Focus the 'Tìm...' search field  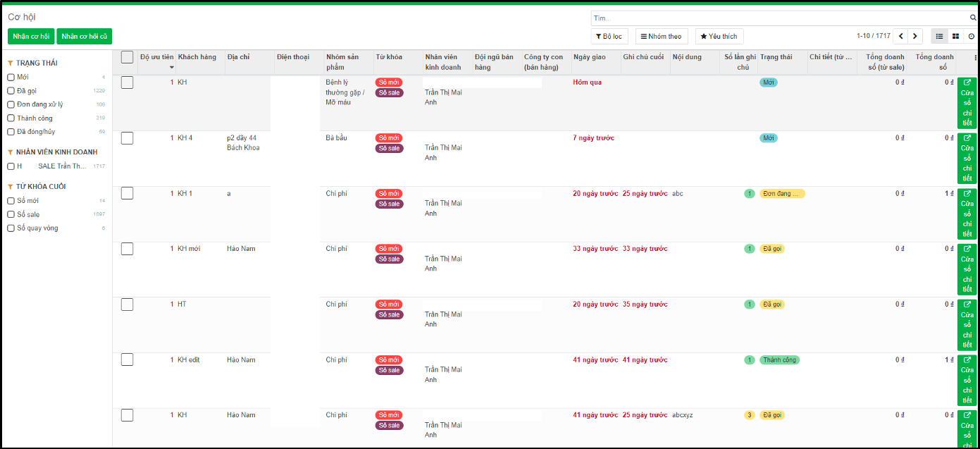tap(779, 18)
